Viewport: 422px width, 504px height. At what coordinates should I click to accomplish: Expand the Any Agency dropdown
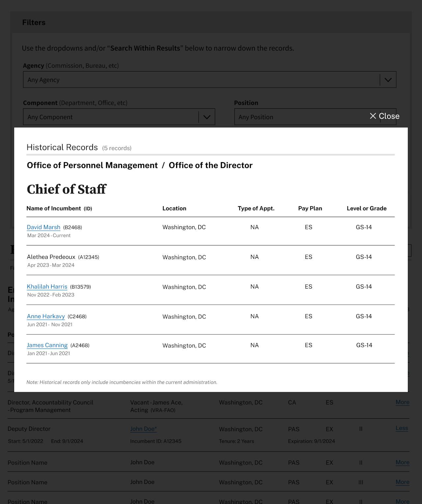pos(209,80)
